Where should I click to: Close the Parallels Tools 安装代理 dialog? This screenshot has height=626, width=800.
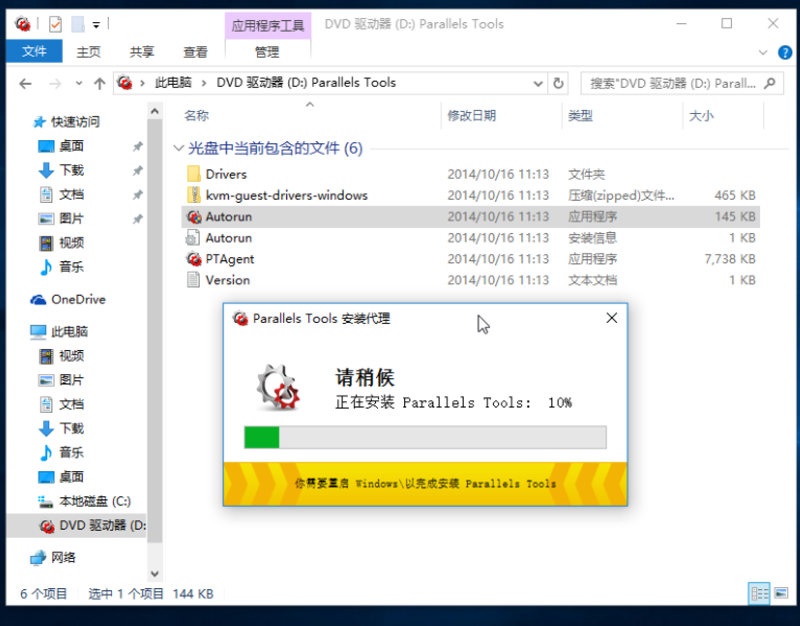click(612, 318)
